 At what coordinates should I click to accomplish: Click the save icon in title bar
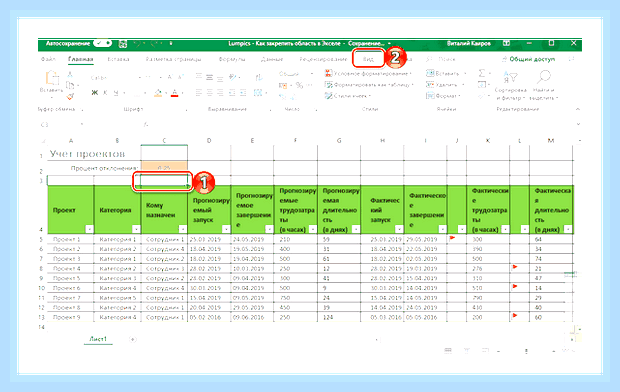(123, 44)
